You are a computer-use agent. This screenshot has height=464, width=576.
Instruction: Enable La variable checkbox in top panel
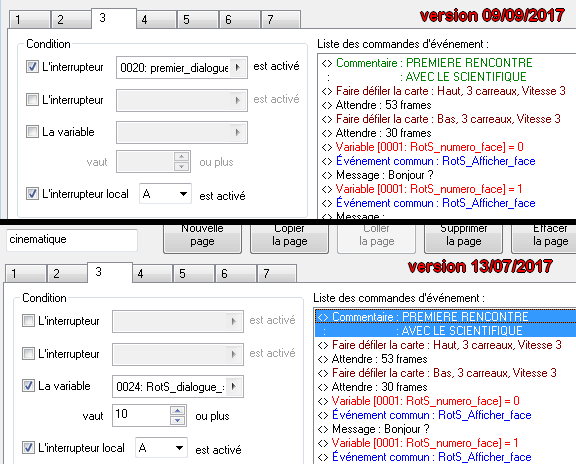(32, 132)
